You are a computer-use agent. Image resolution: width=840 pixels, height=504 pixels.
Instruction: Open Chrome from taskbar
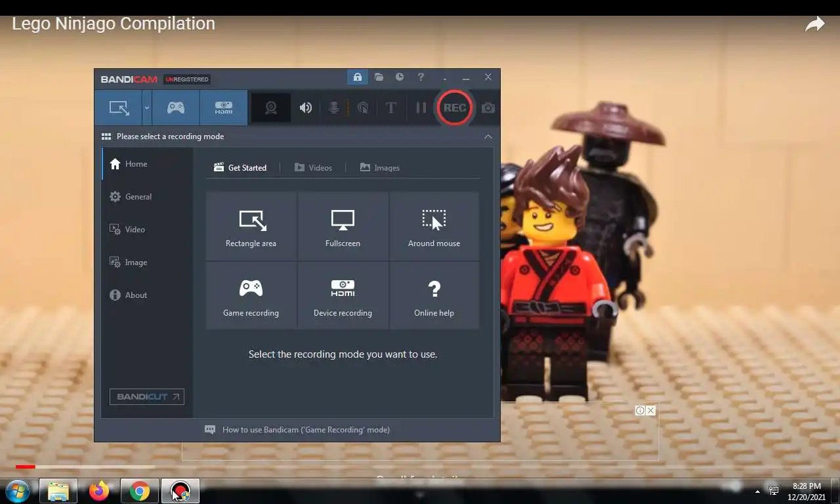pos(140,491)
